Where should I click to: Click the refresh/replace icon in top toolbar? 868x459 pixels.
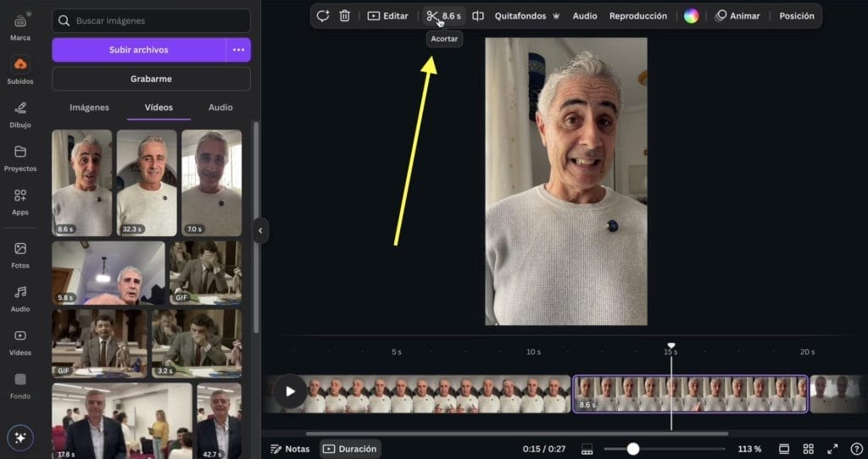click(322, 16)
